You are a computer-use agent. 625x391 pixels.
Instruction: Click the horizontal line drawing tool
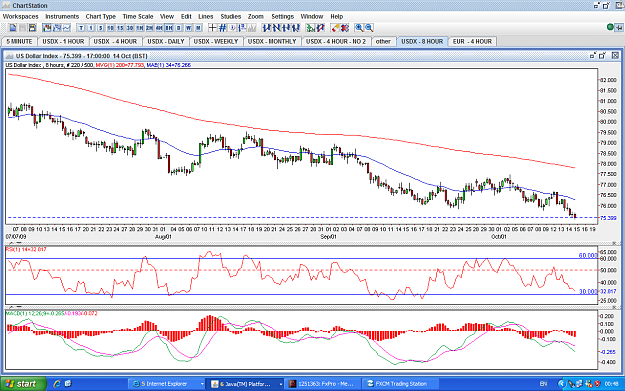tap(286, 28)
